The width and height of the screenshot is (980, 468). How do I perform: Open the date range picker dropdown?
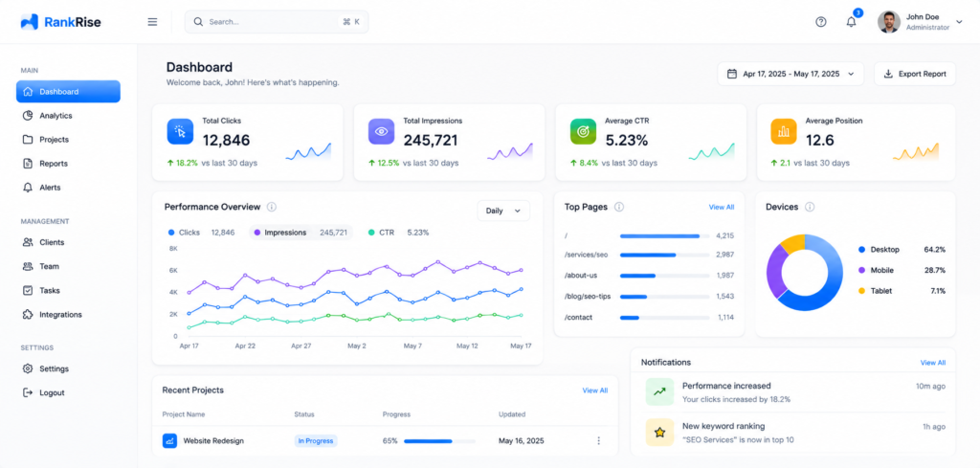pos(791,74)
